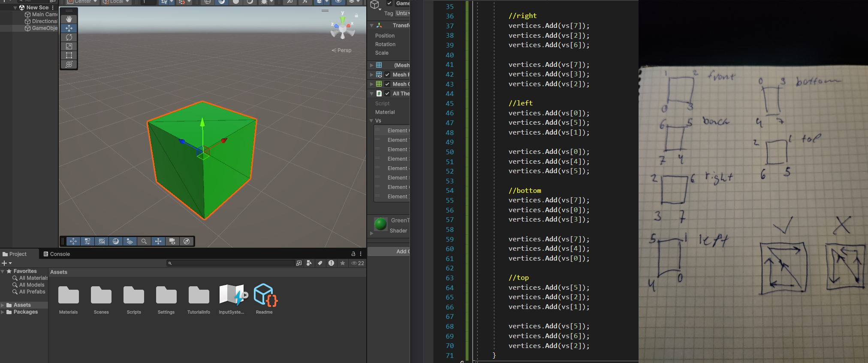
Task: Click the compass icon in bottom overlay bar
Action: [x=187, y=241]
